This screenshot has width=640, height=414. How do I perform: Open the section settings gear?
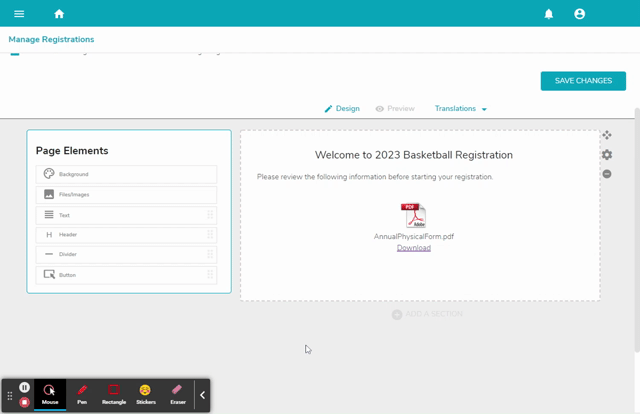click(607, 155)
